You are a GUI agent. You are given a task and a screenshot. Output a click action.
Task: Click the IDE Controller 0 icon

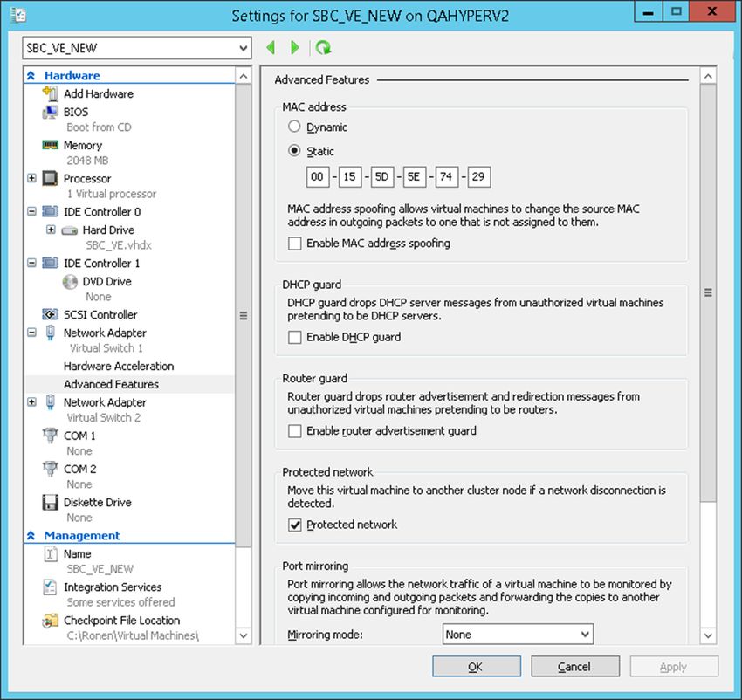[50, 211]
